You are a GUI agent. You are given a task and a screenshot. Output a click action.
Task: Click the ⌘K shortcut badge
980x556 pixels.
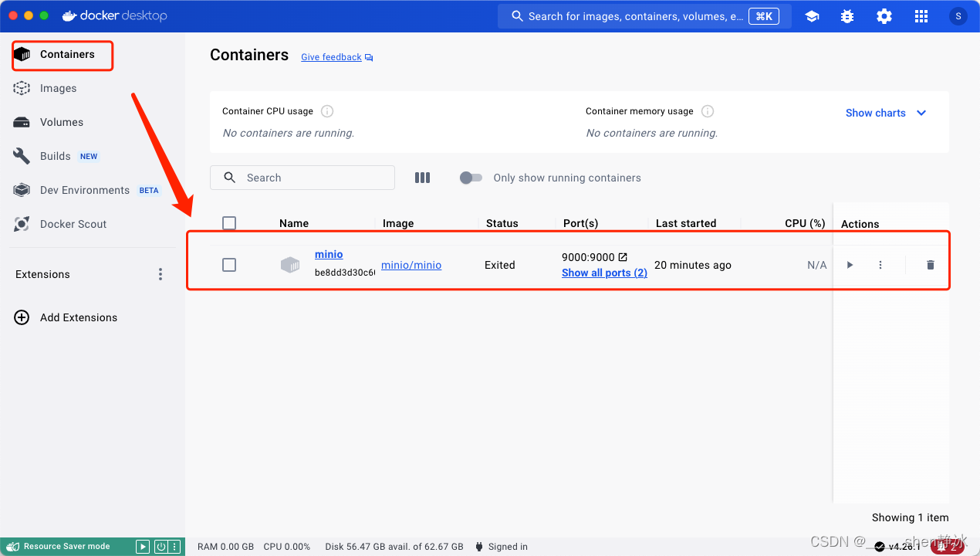pyautogui.click(x=764, y=16)
